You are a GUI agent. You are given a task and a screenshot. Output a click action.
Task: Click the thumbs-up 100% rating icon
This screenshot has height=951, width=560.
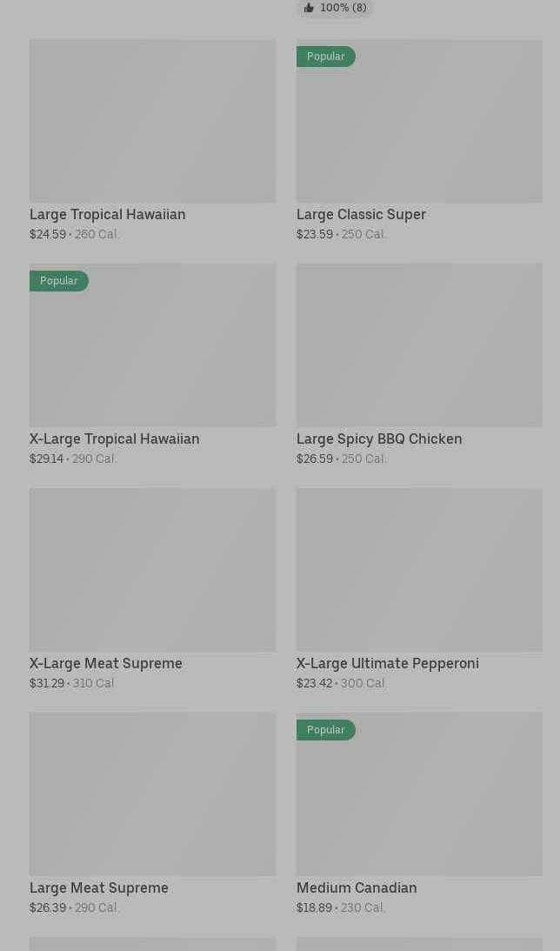310,8
